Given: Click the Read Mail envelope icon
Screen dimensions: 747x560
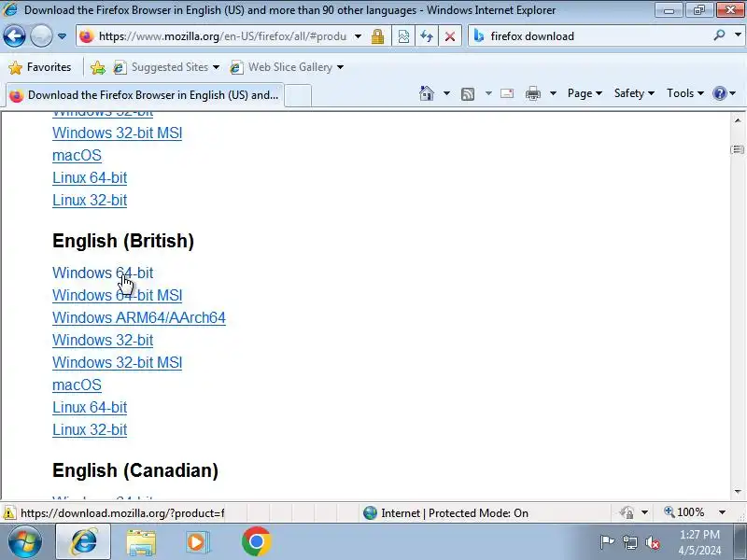Looking at the screenshot, I should pyautogui.click(x=507, y=93).
